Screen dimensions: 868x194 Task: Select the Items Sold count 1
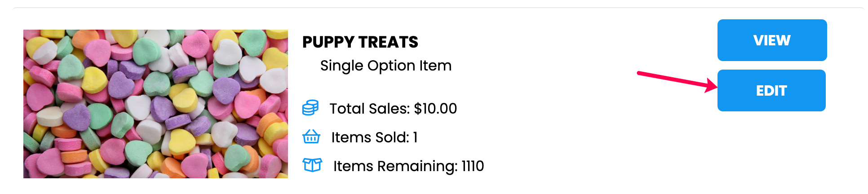[x=416, y=137]
